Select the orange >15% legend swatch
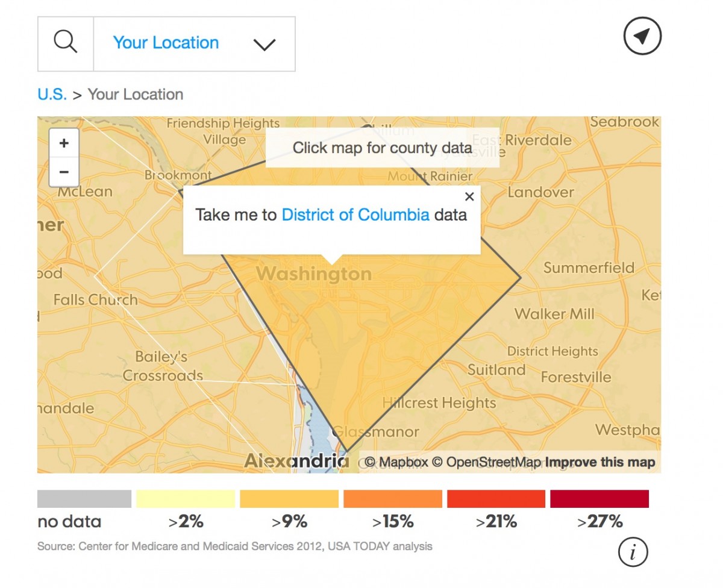The height and width of the screenshot is (588, 723). (393, 499)
